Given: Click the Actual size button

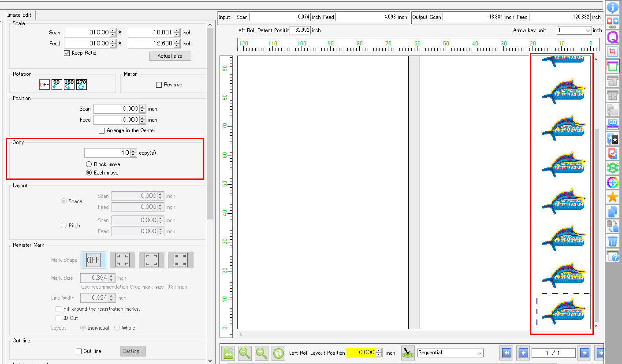Looking at the screenshot, I should 170,56.
